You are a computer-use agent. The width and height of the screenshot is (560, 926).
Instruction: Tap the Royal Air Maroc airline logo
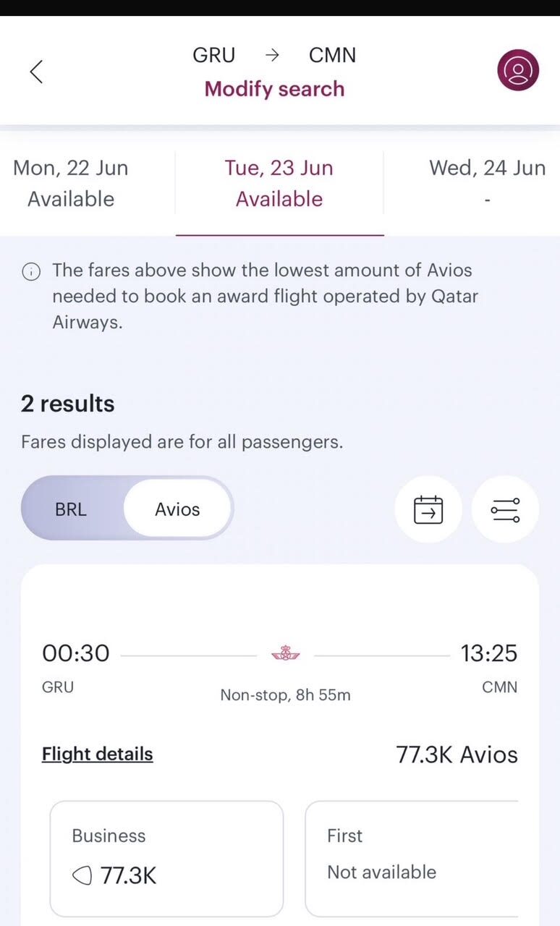click(286, 654)
